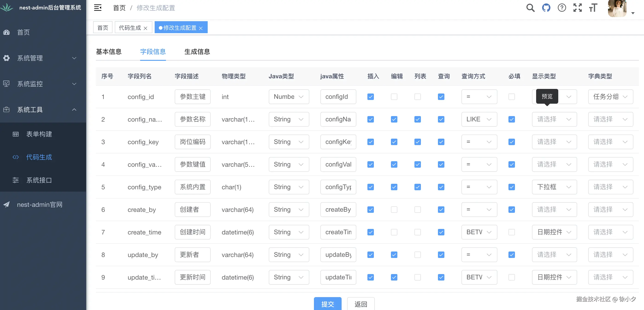Uncheck 必填 for config_name row
Image resolution: width=644 pixels, height=310 pixels.
click(511, 119)
